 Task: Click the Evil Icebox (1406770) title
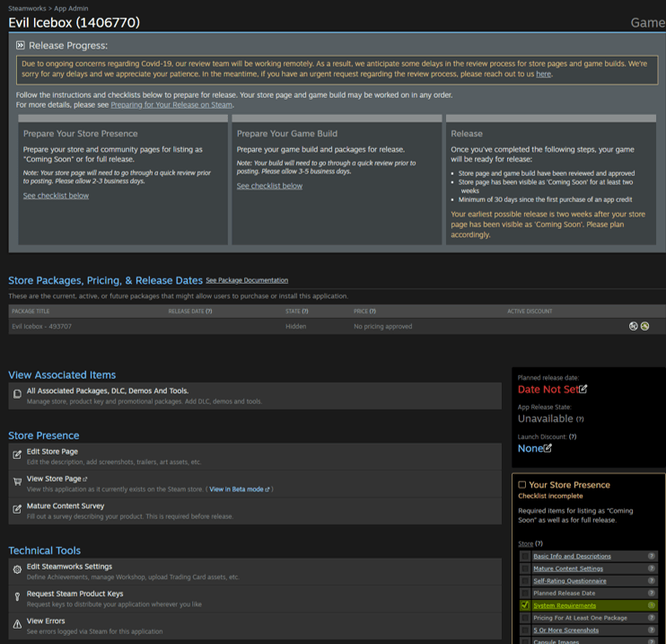pos(74,22)
